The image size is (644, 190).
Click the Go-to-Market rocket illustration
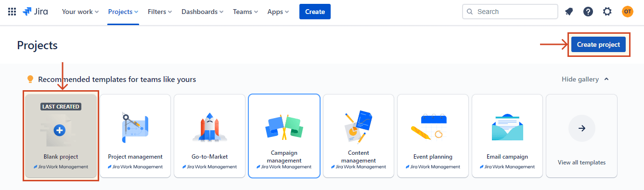[x=209, y=127]
